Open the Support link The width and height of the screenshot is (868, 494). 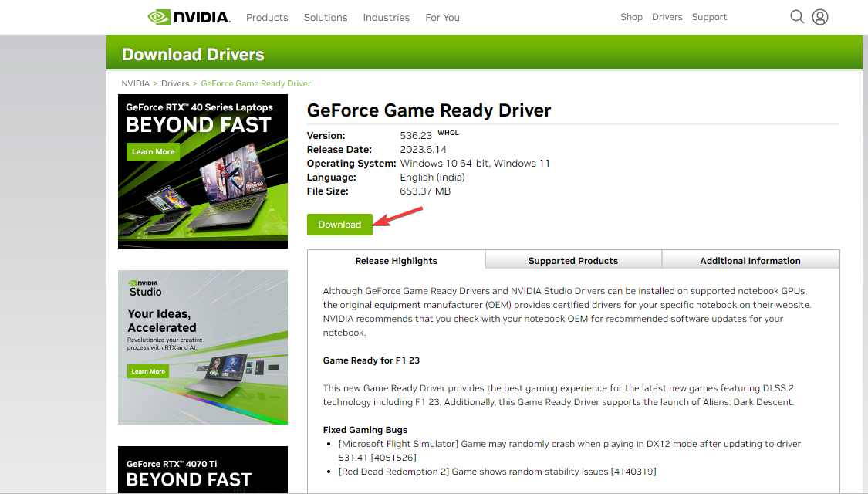pyautogui.click(x=709, y=17)
